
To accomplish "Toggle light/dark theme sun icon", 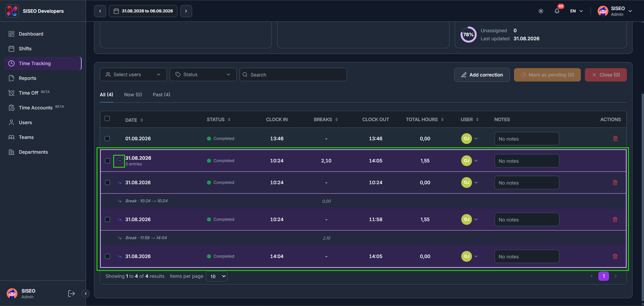I will click(541, 11).
